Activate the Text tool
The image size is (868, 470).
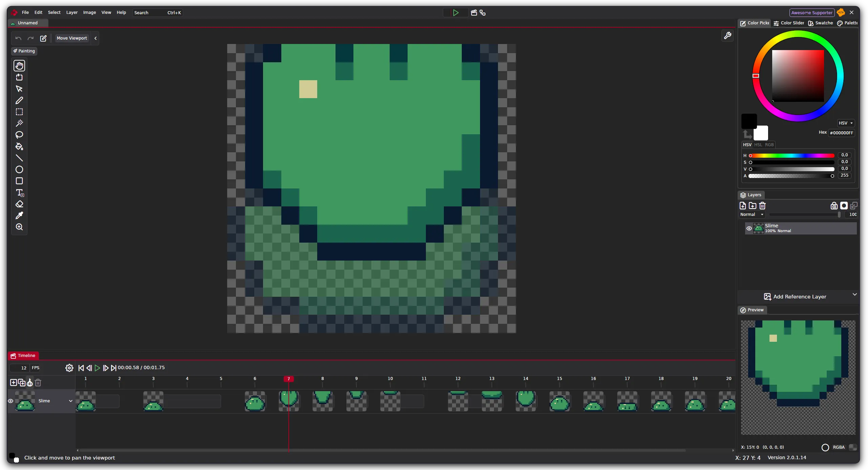pos(20,193)
